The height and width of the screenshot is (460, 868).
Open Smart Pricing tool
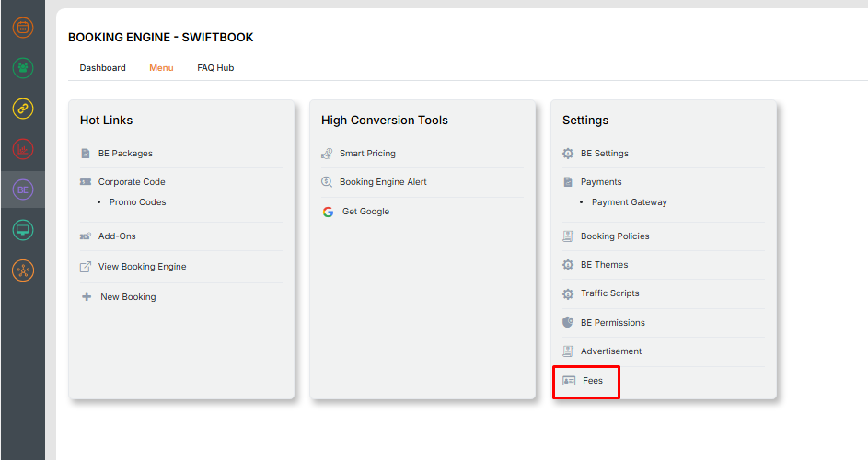pos(367,154)
